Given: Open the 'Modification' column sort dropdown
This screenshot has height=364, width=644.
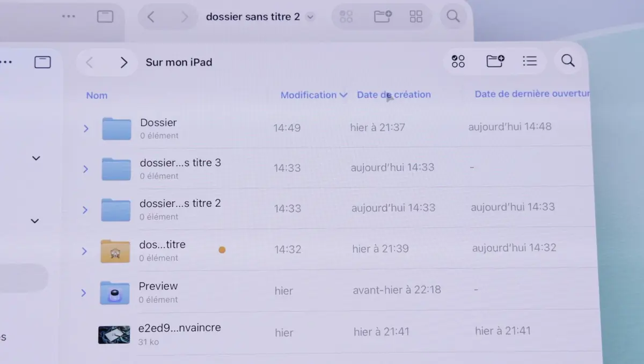Looking at the screenshot, I should 314,94.
